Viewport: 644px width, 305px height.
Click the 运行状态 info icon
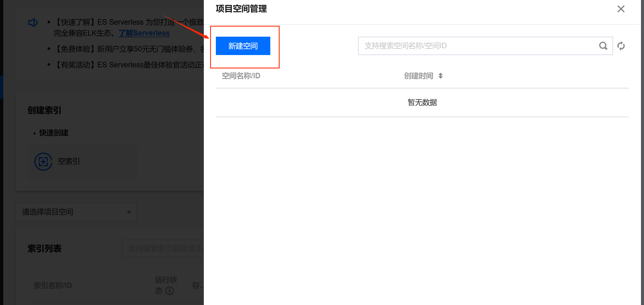pyautogui.click(x=170, y=291)
